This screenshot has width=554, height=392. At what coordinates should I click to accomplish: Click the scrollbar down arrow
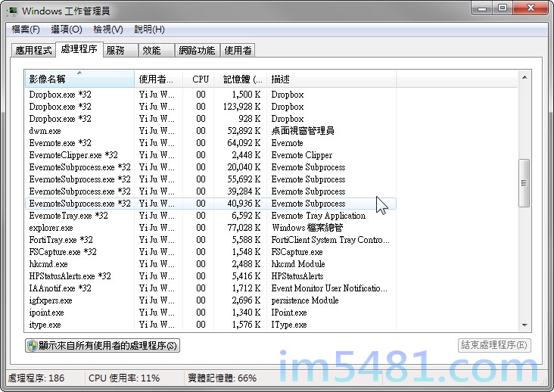pyautogui.click(x=524, y=325)
